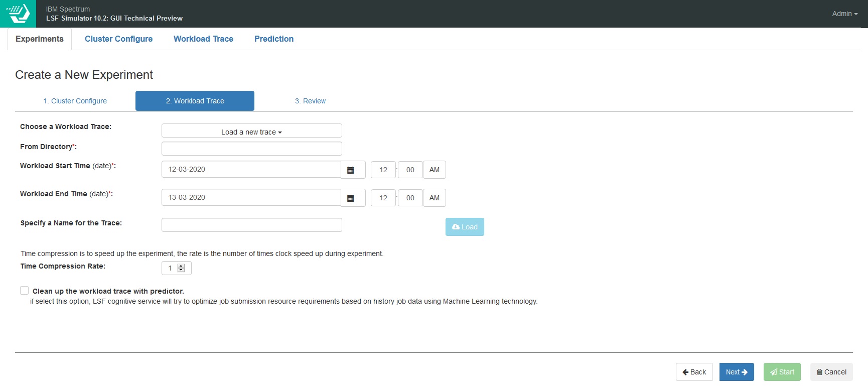The width and height of the screenshot is (868, 387).
Task: Open the Admin user menu
Action: click(x=844, y=14)
